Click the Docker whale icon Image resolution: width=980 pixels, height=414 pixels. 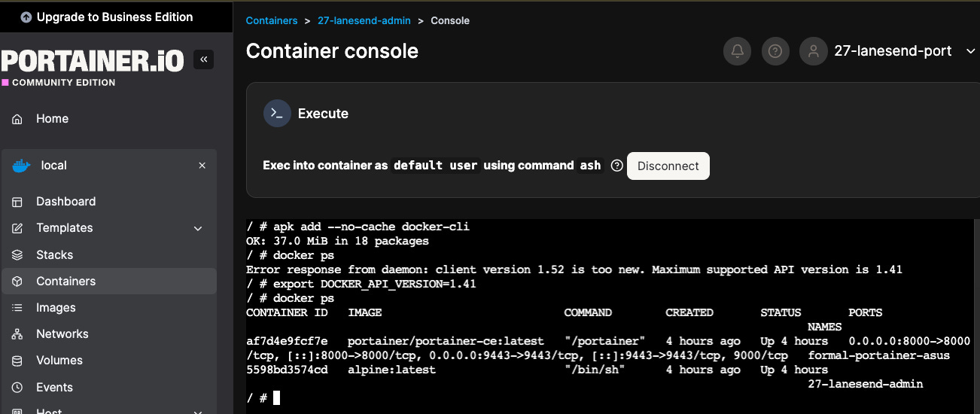(x=20, y=166)
